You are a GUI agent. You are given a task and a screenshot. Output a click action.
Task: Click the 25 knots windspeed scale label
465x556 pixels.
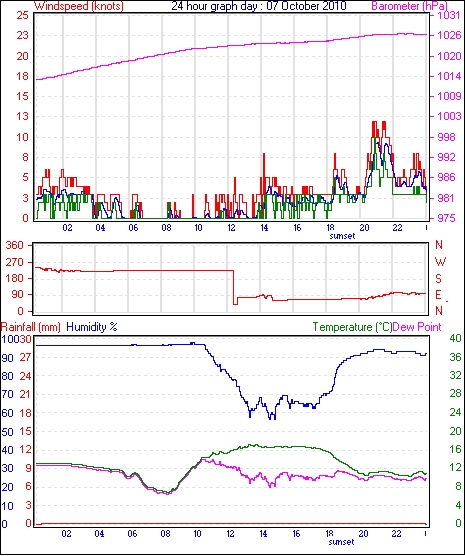coord(22,15)
